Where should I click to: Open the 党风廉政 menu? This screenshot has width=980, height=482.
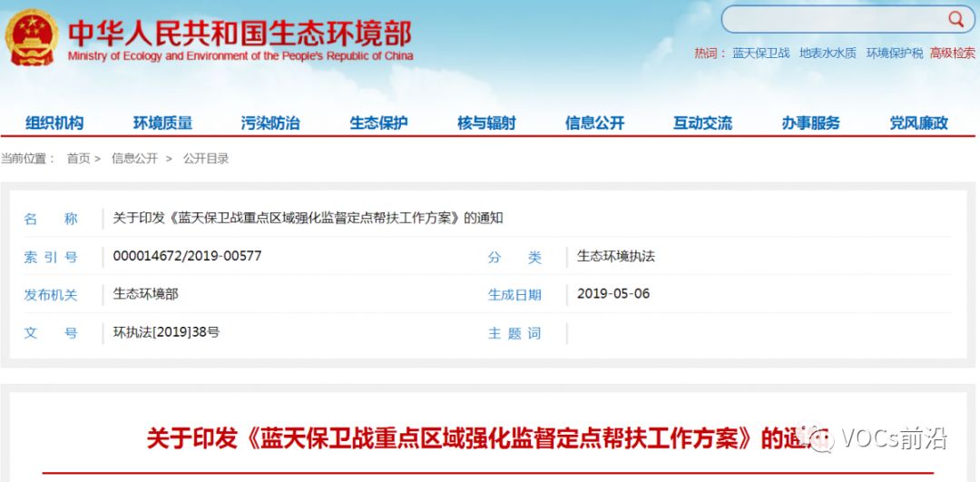[x=918, y=123]
